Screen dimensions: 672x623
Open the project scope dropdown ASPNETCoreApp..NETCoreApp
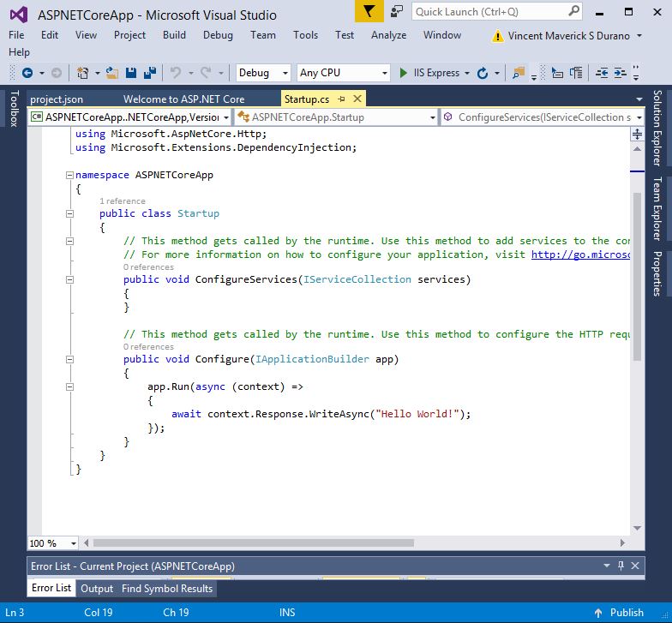point(130,117)
